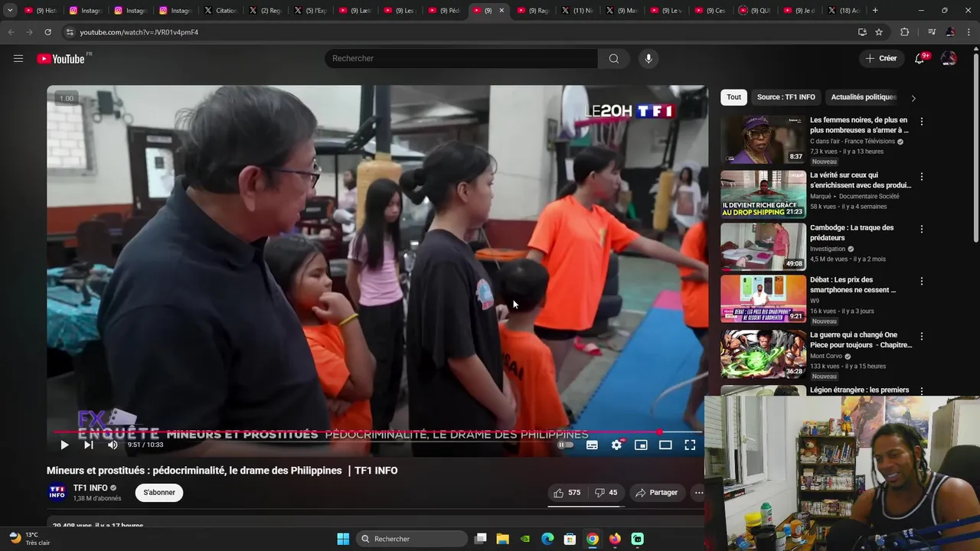Open the weather widget showing 13°C
The image size is (980, 551).
[x=29, y=539]
